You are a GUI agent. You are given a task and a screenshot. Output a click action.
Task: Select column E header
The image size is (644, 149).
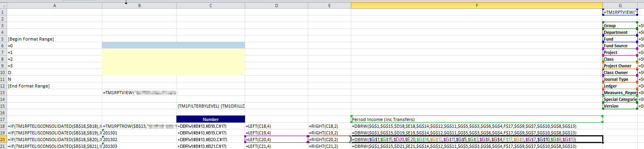coord(329,6)
